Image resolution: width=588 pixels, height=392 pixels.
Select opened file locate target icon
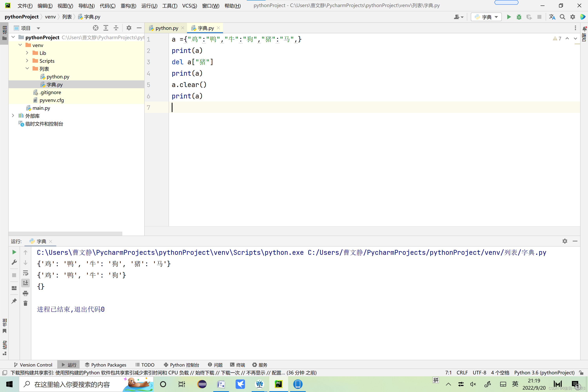point(95,28)
